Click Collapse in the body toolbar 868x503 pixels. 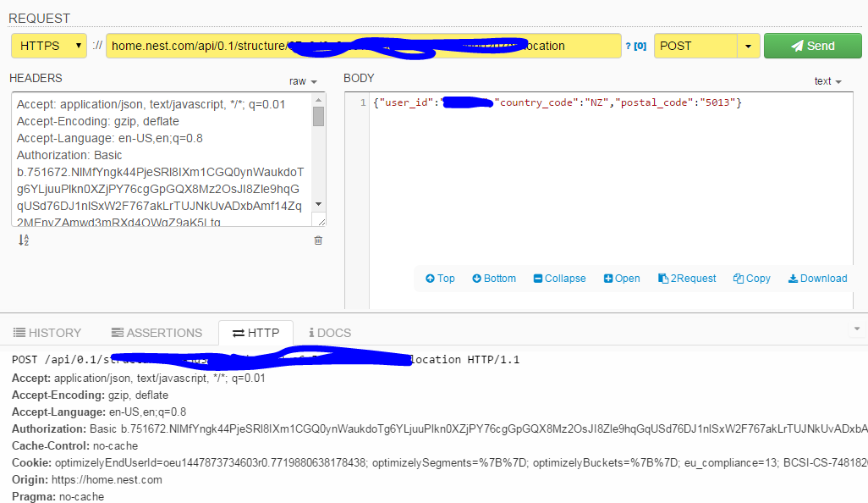point(560,278)
